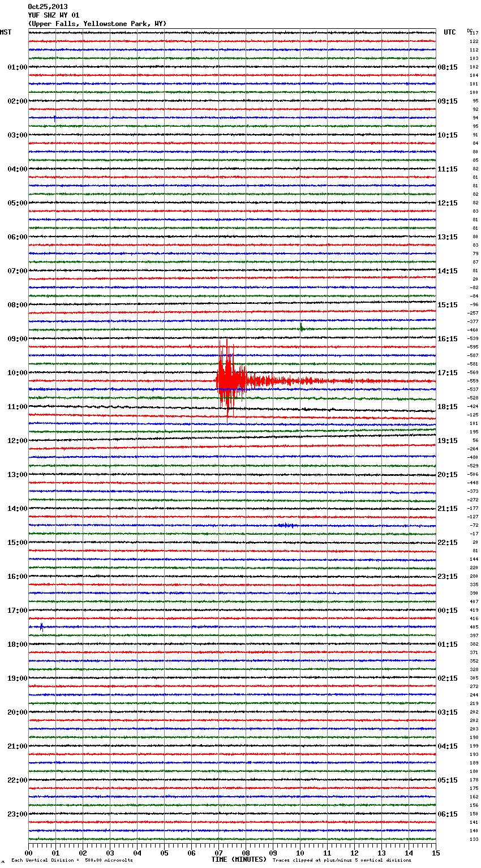Select the 09:00 MST time label
The image size is (481, 868).
tap(18, 339)
